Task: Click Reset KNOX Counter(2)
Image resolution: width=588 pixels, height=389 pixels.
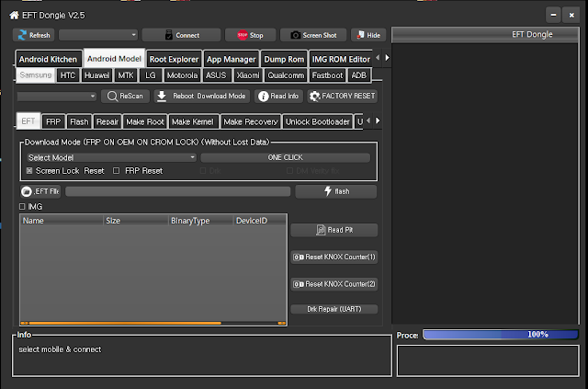Action: click(334, 284)
